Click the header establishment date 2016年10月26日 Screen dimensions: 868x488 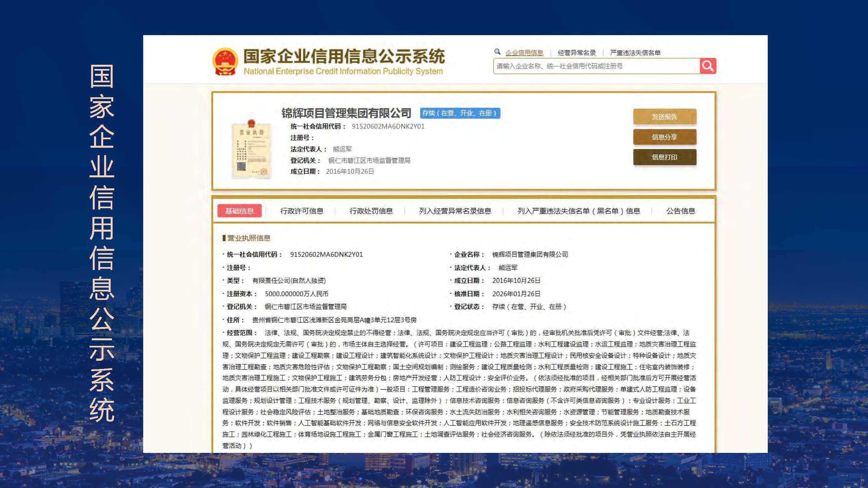pyautogui.click(x=350, y=171)
